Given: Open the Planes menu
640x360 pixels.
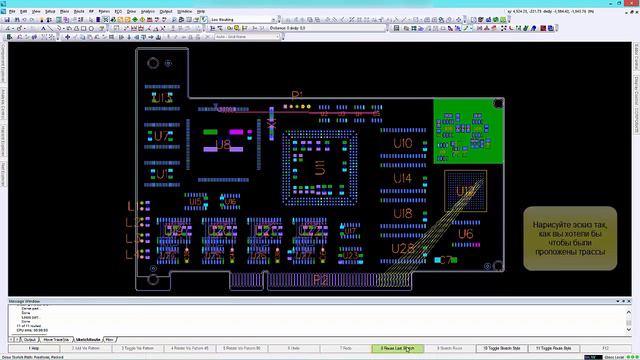Looking at the screenshot, I should [104, 11].
